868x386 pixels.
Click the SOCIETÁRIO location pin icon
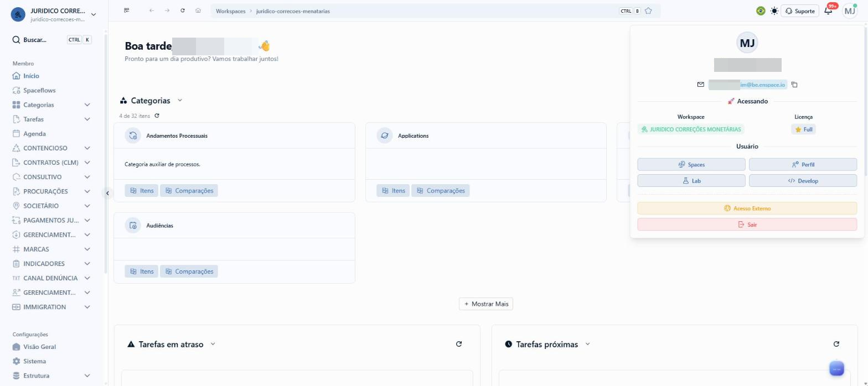pyautogui.click(x=16, y=206)
